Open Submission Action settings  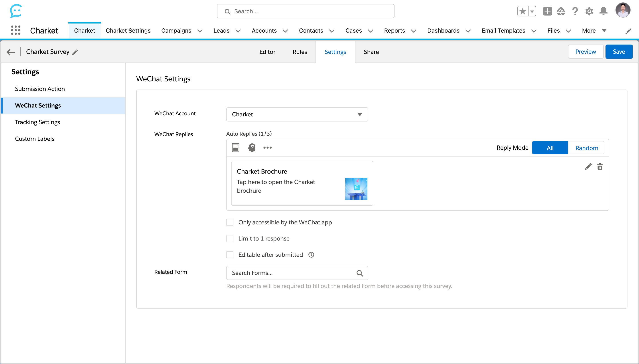pos(63,89)
